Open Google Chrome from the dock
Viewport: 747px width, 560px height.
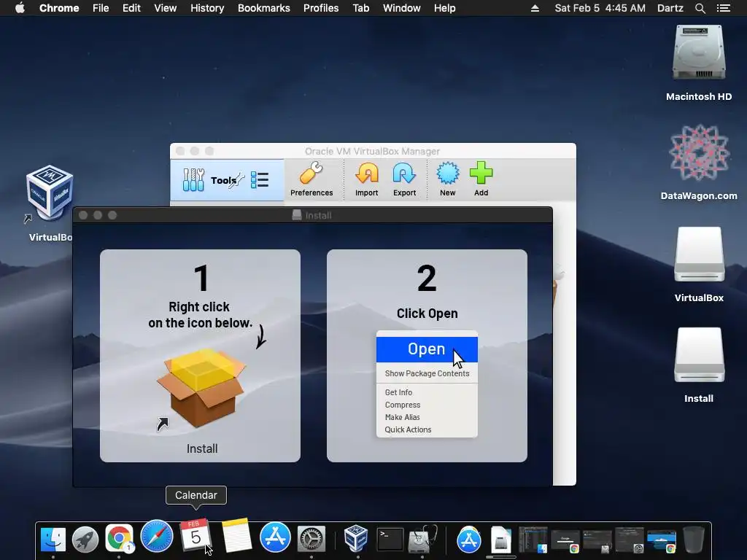pos(119,539)
